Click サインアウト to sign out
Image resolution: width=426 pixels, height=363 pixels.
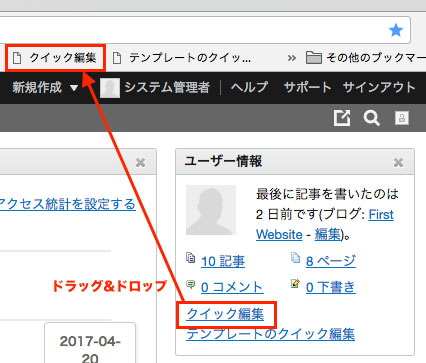coord(379,87)
